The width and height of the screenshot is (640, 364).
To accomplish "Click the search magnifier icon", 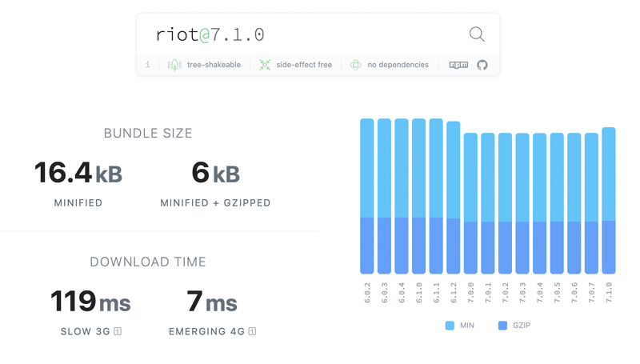I will coord(477,34).
